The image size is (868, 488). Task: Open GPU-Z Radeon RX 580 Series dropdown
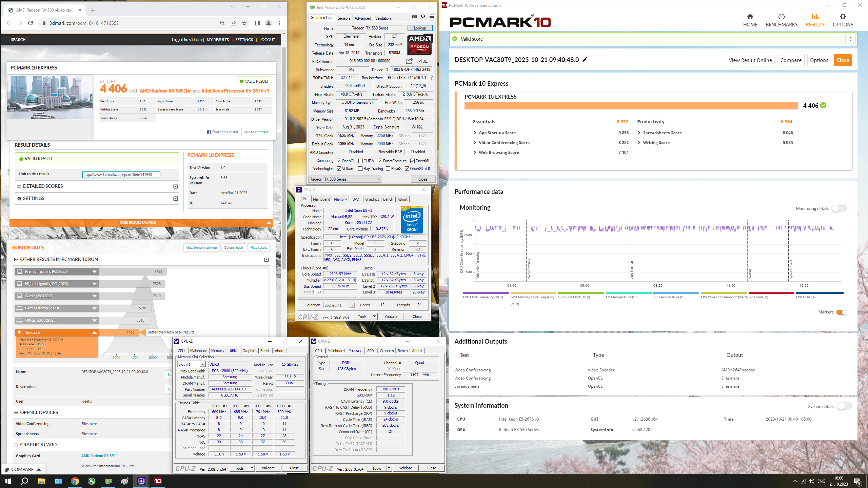344,179
